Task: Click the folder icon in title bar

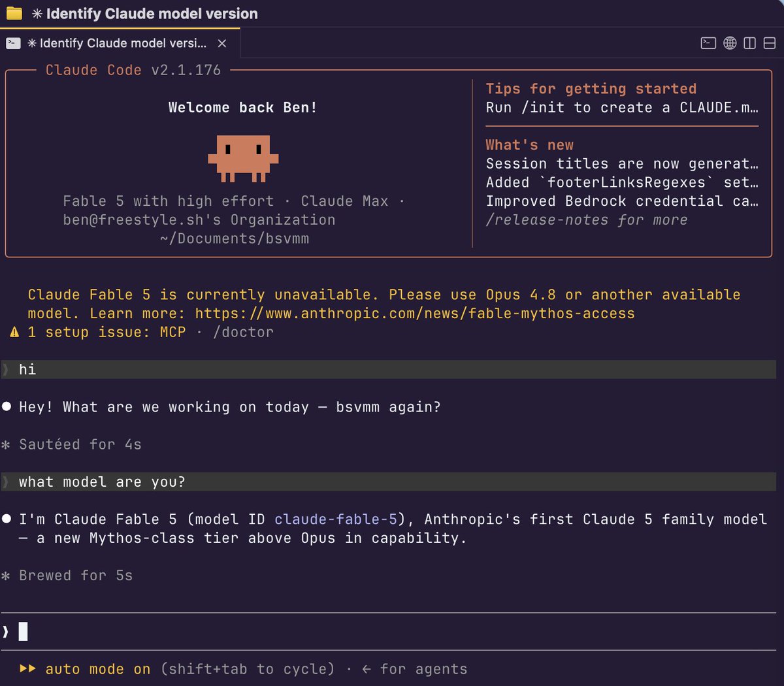Action: [x=14, y=13]
